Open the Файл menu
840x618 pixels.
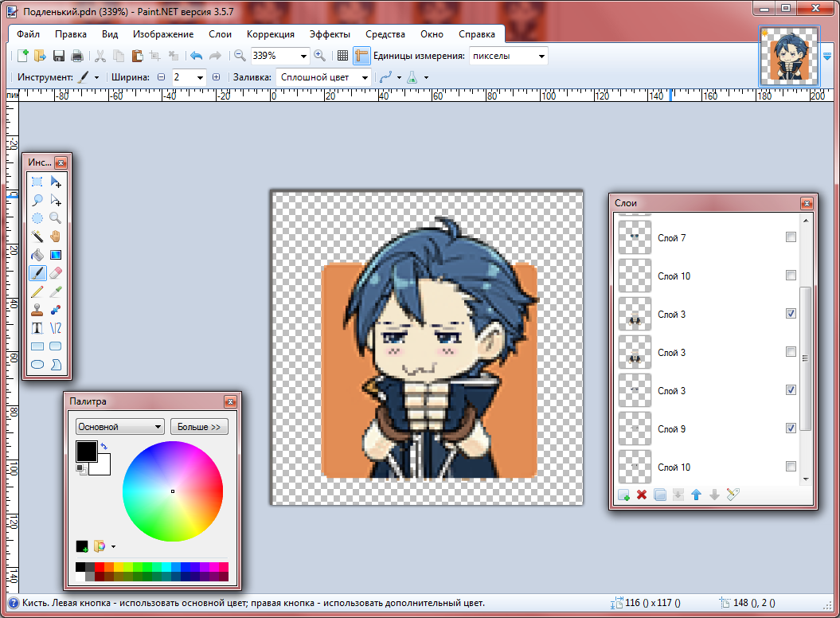tap(29, 33)
